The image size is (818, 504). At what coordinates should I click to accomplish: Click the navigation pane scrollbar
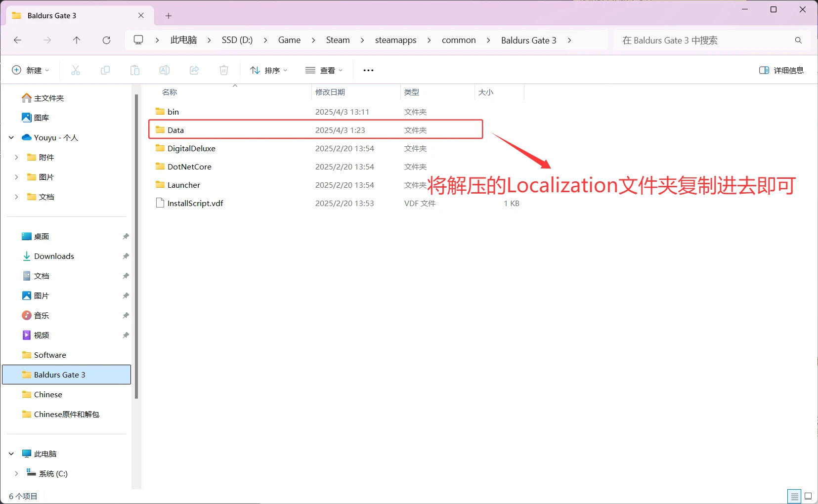click(x=136, y=246)
